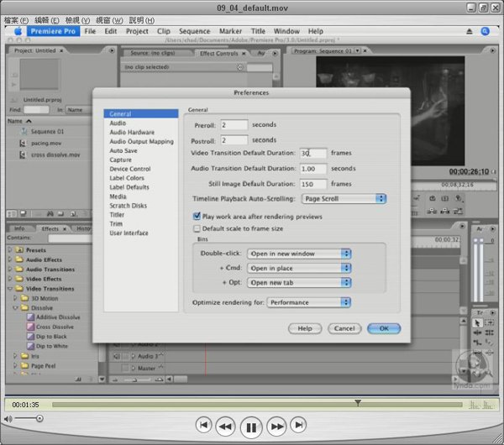
Task: Collapse the Dissolve folder
Action: click(15, 308)
